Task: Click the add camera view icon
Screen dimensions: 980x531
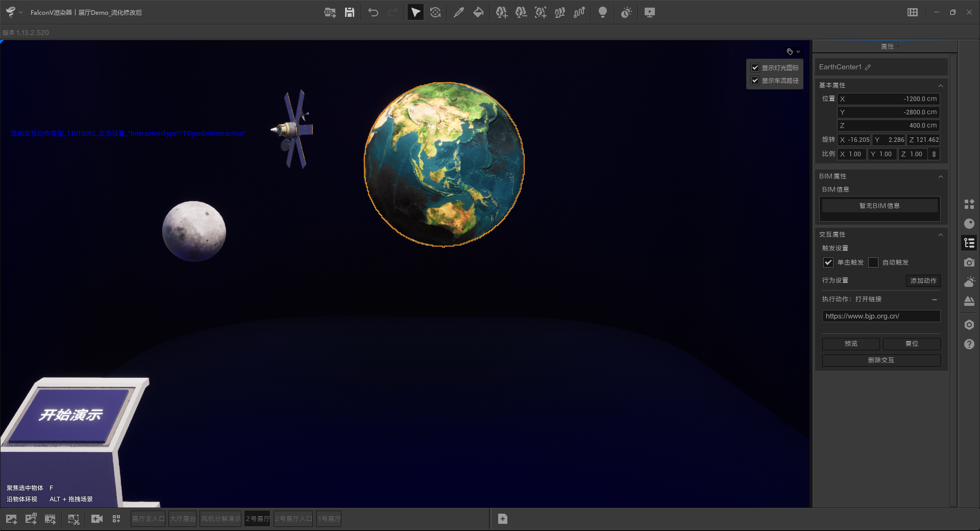Action: [x=96, y=519]
